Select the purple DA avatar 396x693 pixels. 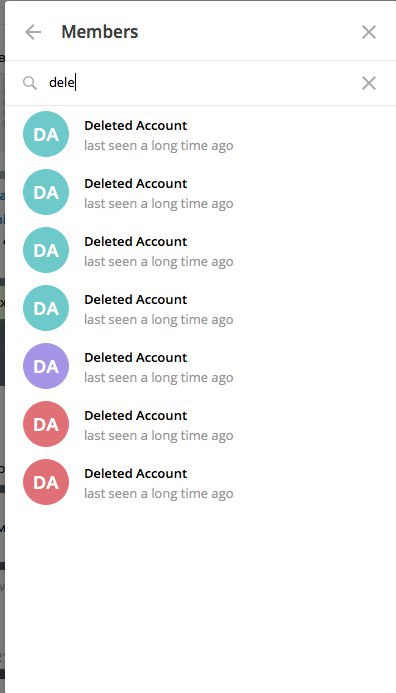click(46, 366)
